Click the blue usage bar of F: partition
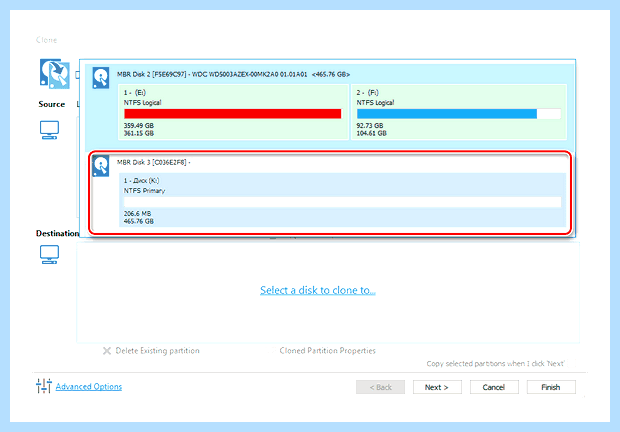 447,114
